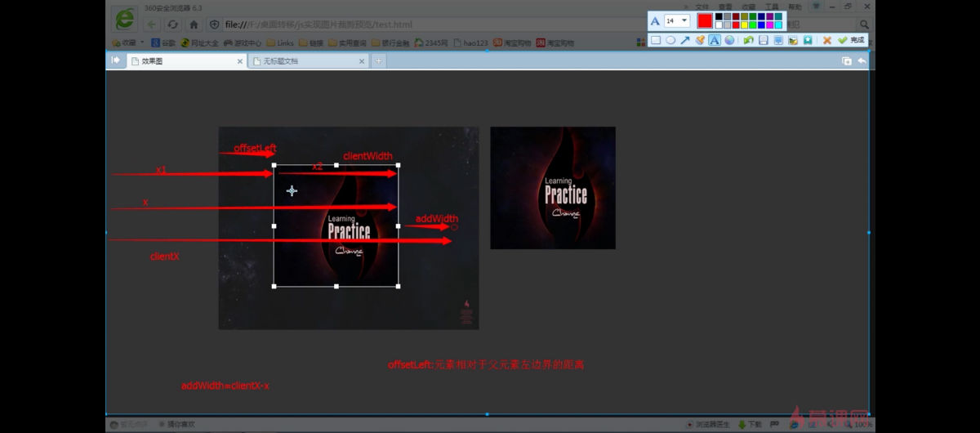Image resolution: width=980 pixels, height=433 pixels.
Task: Select the rectangle drawing tool
Action: [x=656, y=40]
